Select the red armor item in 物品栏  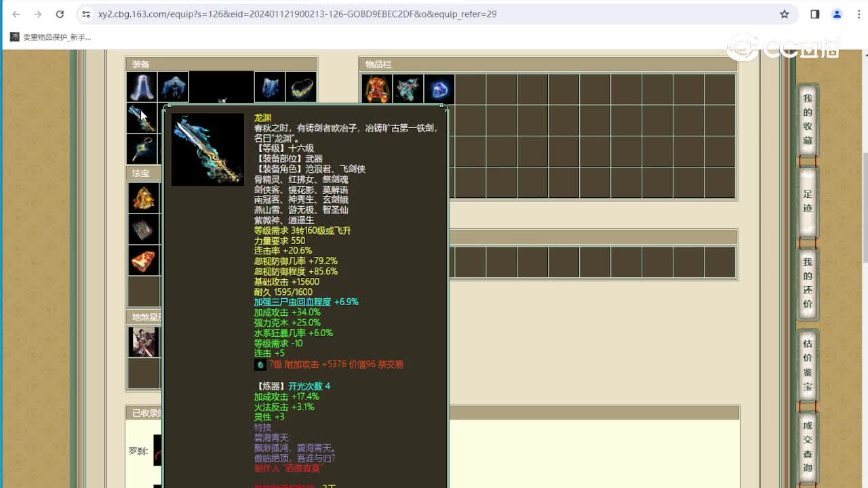377,89
